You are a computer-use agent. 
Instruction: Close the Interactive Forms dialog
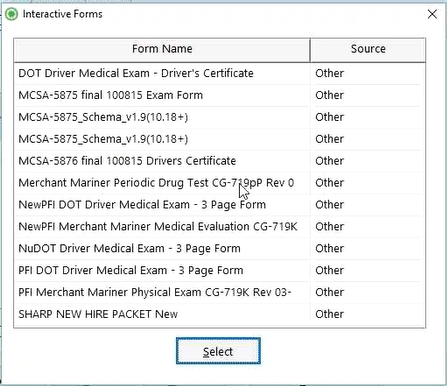pyautogui.click(x=432, y=14)
